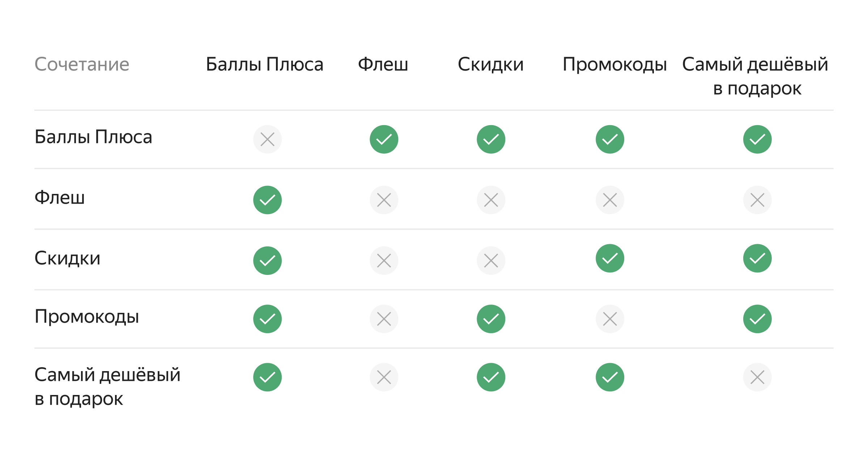Click green check in Промокоды row, Скидки column
The height and width of the screenshot is (463, 868).
click(491, 319)
